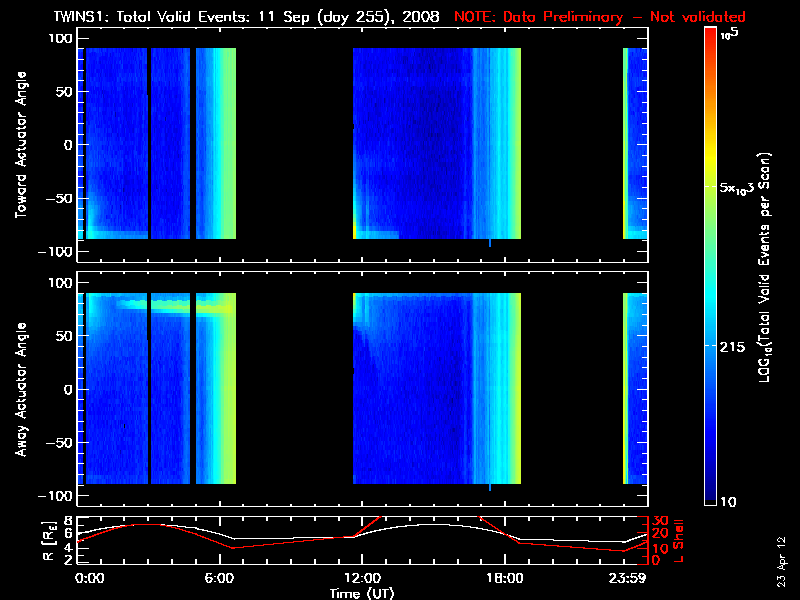Click the red "30" L Shell tick label
Image resolution: width=800 pixels, height=600 pixels.
click(660, 521)
